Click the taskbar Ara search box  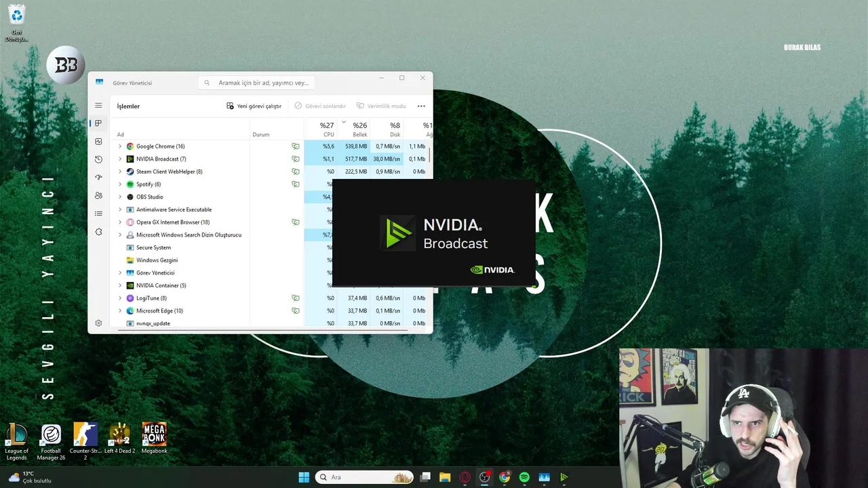(366, 477)
